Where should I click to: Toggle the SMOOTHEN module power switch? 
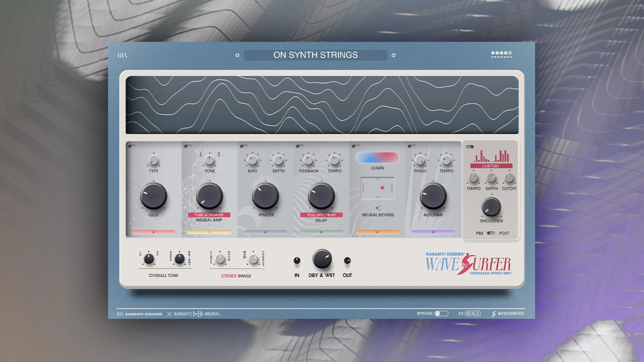(470, 147)
